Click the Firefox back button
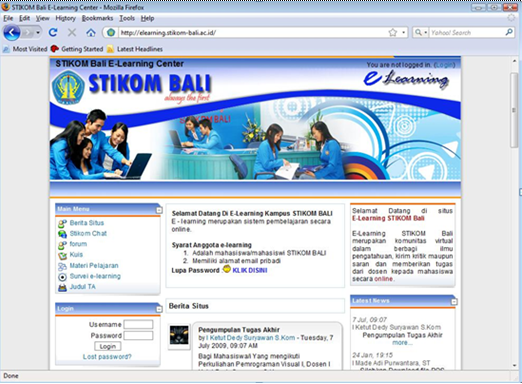The width and height of the screenshot is (522, 384). (x=12, y=33)
